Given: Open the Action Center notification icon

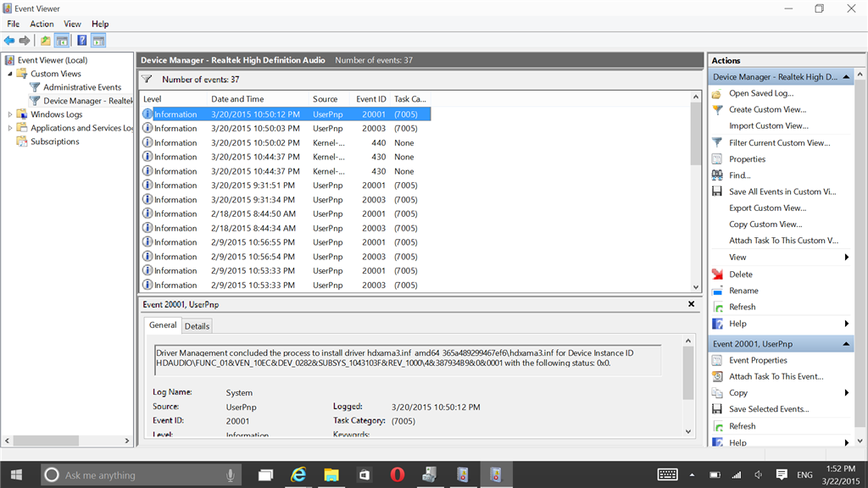Looking at the screenshot, I should click(782, 474).
